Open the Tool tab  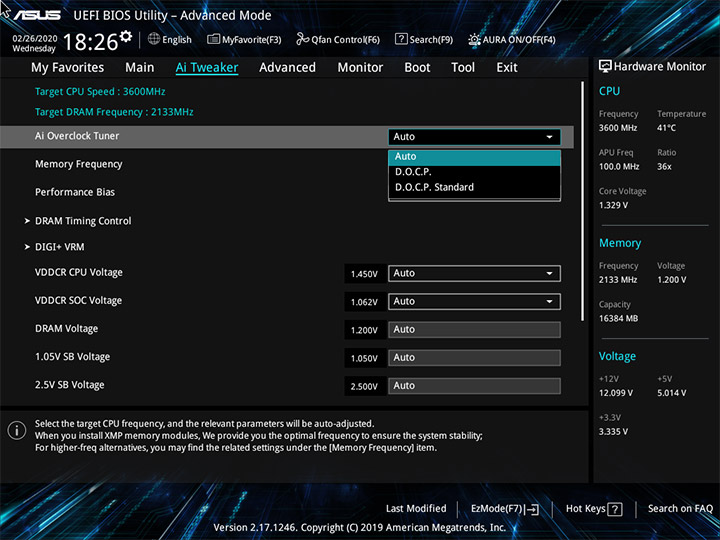463,68
